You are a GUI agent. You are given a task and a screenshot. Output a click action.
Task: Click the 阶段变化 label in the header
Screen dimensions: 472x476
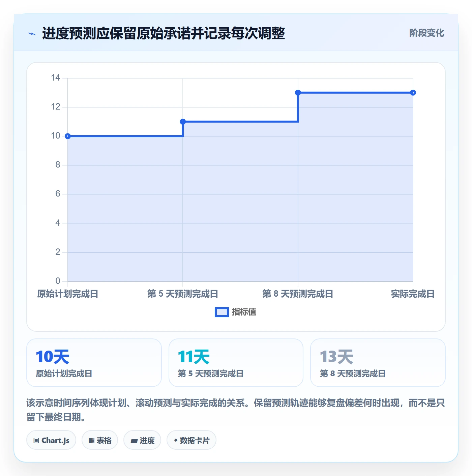point(426,33)
